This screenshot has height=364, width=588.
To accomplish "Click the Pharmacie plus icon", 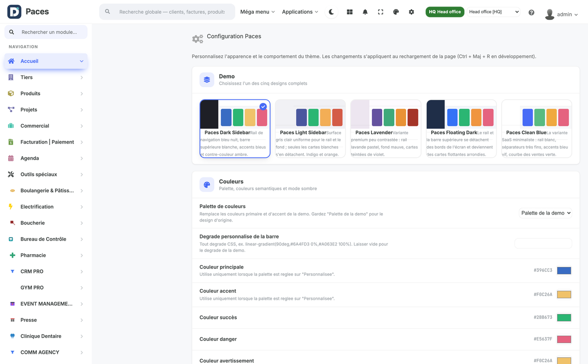I will point(12,255).
